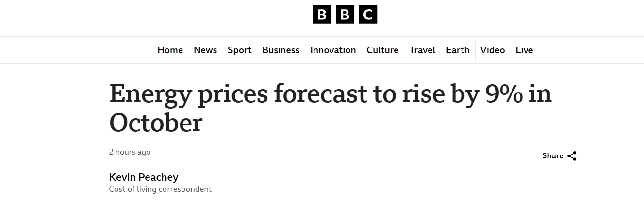Click the word 'October' in the headline

click(x=155, y=123)
